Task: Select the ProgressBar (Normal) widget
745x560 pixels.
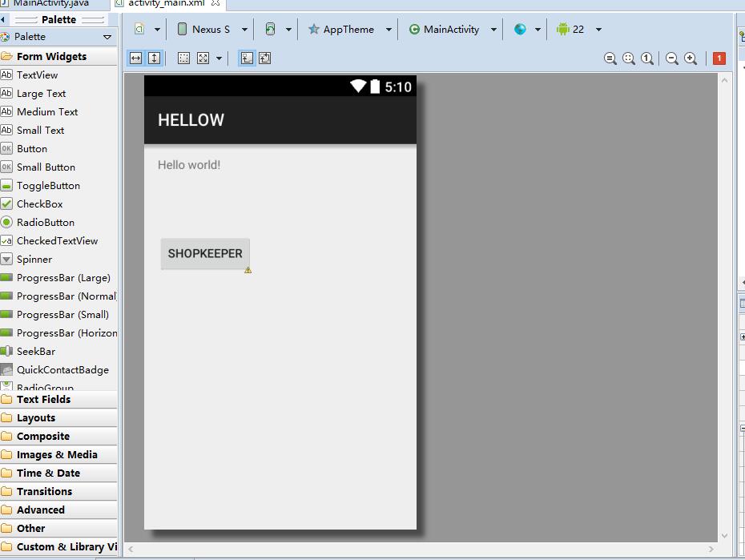Action: pyautogui.click(x=58, y=296)
